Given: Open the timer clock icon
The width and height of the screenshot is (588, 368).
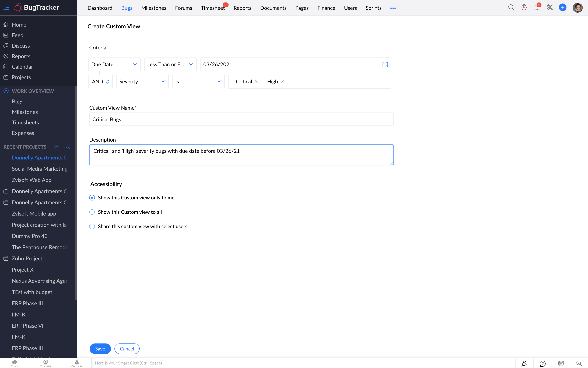Looking at the screenshot, I should (x=524, y=8).
